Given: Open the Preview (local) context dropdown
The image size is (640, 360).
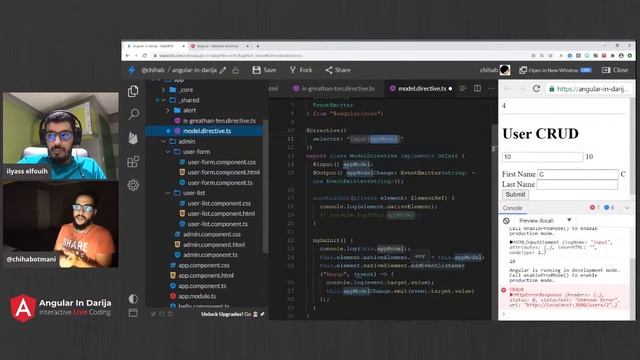Looking at the screenshot, I should (545, 220).
